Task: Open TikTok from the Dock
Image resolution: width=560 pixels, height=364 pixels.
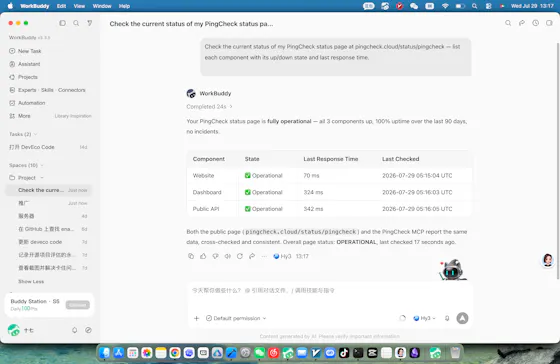Action: click(x=344, y=353)
